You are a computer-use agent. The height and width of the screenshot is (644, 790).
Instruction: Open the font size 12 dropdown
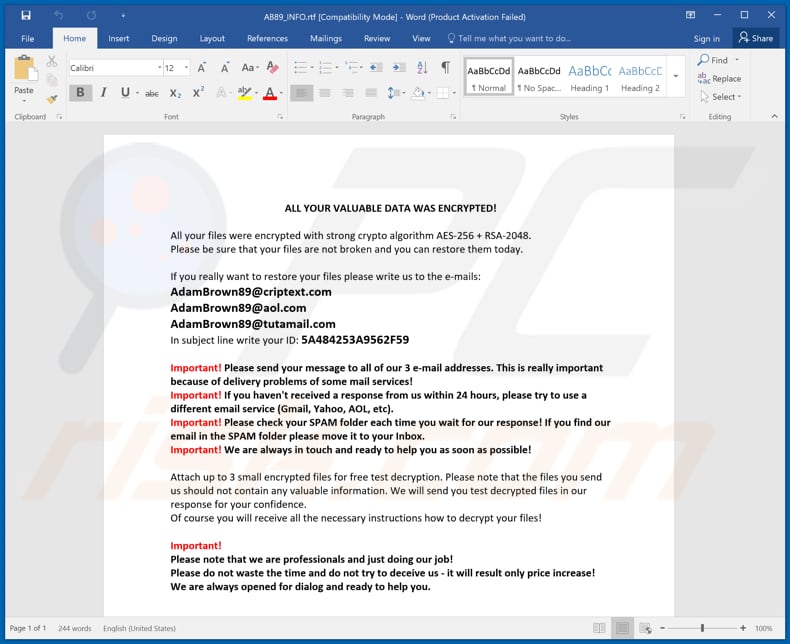coord(186,68)
